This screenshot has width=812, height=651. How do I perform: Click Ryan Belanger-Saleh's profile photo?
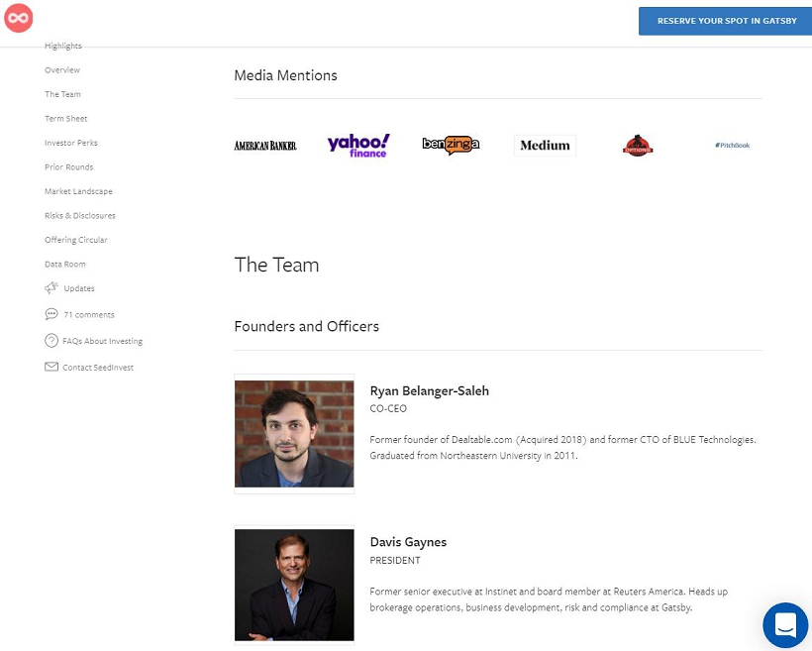point(294,433)
